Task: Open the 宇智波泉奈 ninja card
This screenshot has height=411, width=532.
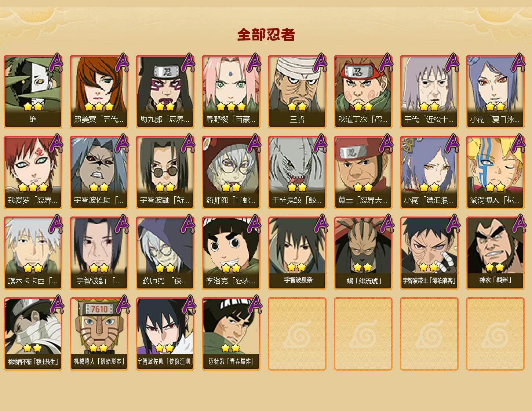Action: tap(297, 253)
